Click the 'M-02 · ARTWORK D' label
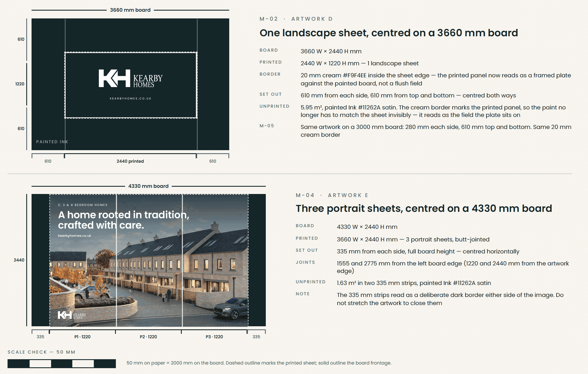 [296, 19]
